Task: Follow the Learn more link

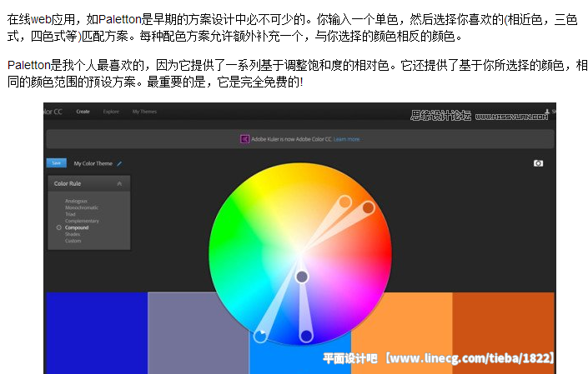Action: pos(347,139)
